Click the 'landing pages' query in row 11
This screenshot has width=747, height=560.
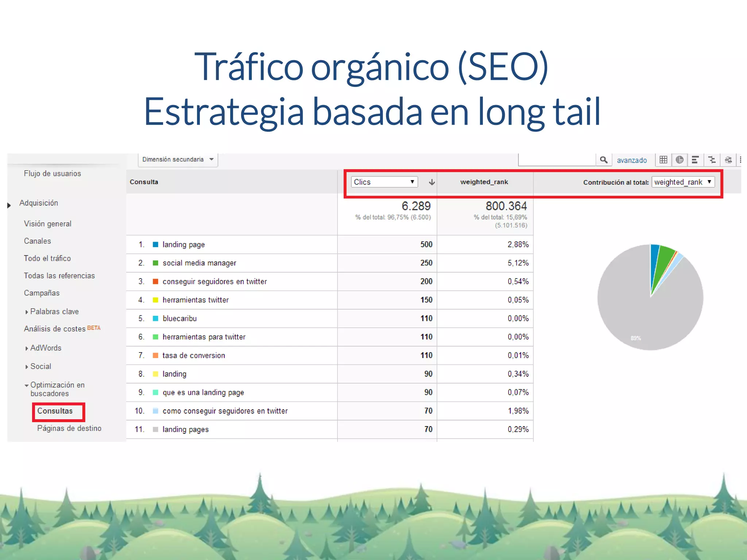[x=186, y=429]
